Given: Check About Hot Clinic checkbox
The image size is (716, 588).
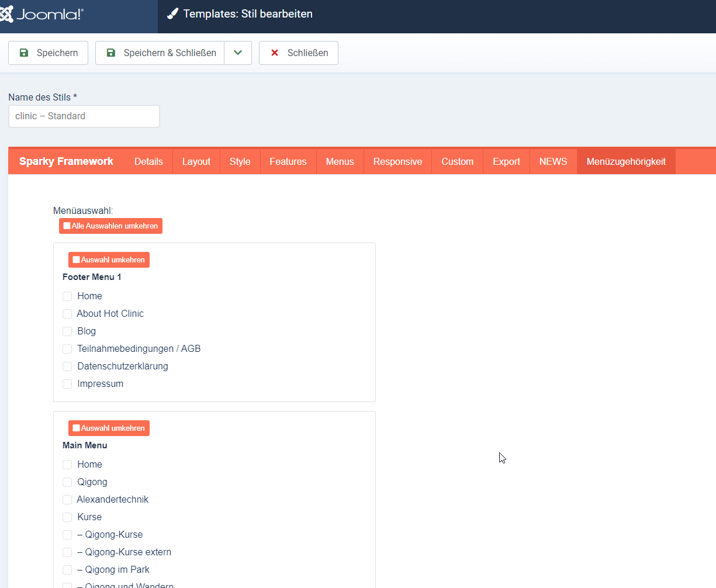Looking at the screenshot, I should pos(67,314).
